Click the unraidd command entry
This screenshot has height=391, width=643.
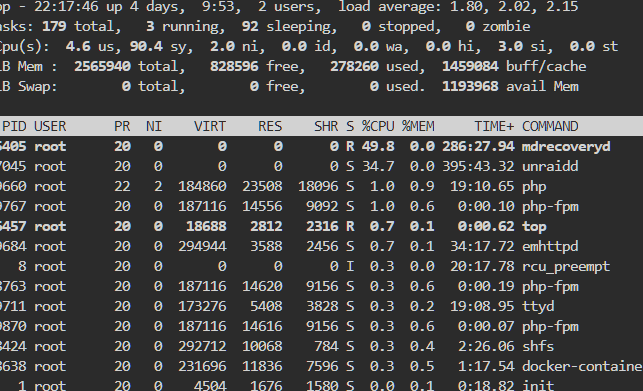pyautogui.click(x=550, y=166)
